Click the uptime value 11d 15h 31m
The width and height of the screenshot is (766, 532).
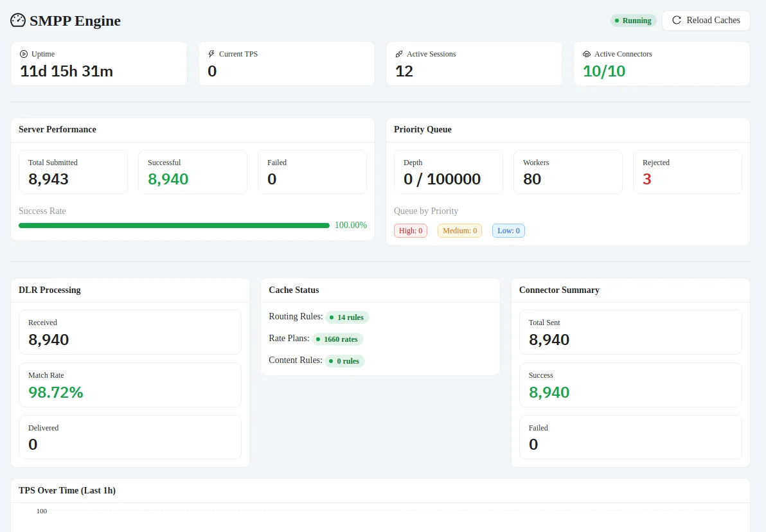click(66, 71)
